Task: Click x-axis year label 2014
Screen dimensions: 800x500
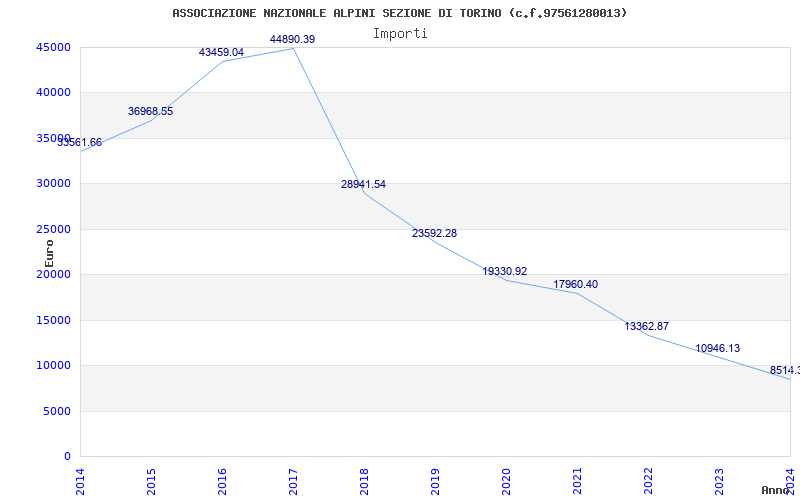Action: coord(80,482)
